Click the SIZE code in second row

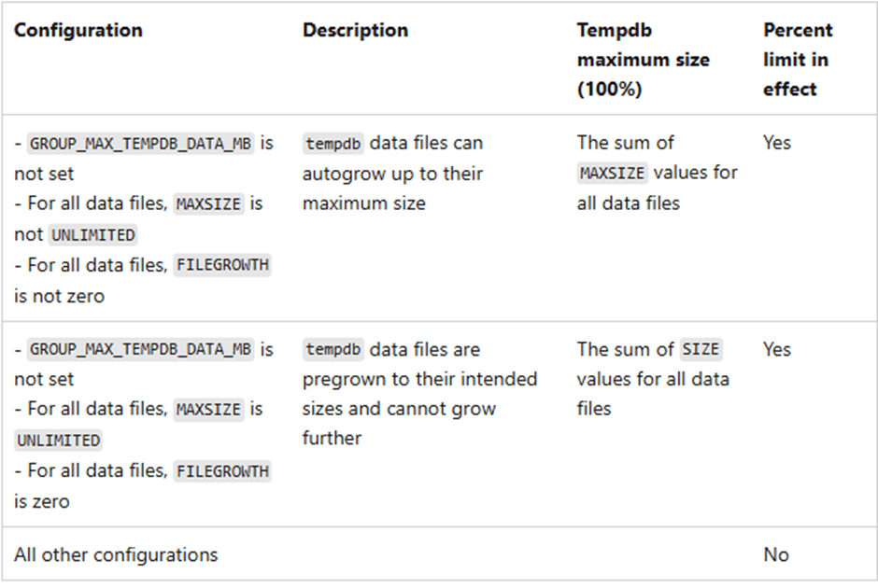[x=701, y=351]
